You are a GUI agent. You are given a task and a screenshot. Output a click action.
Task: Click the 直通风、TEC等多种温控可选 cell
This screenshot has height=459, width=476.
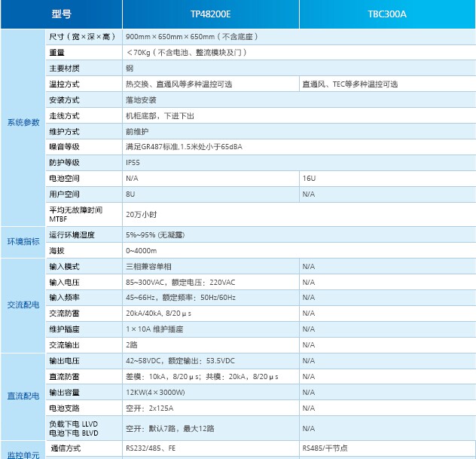click(x=350, y=84)
